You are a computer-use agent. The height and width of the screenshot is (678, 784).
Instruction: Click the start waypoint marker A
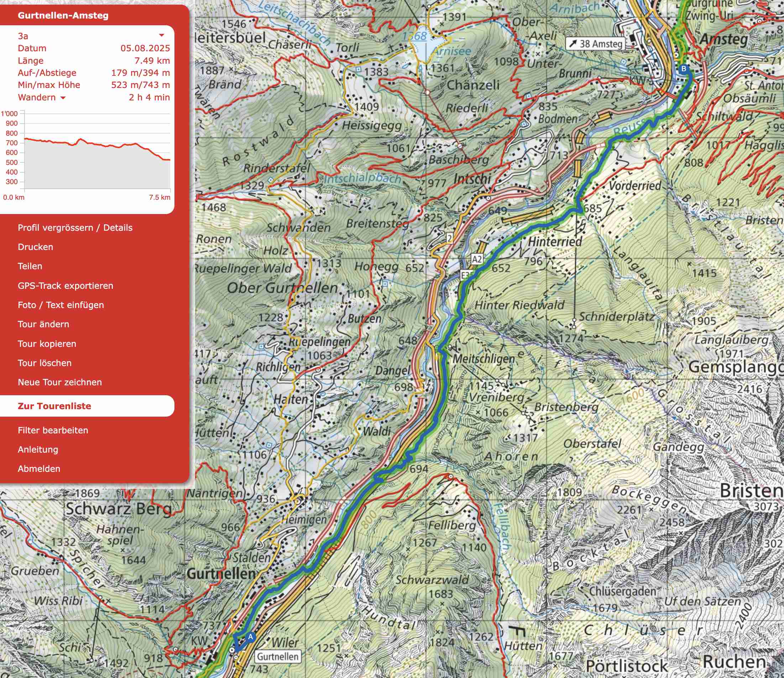tap(251, 637)
